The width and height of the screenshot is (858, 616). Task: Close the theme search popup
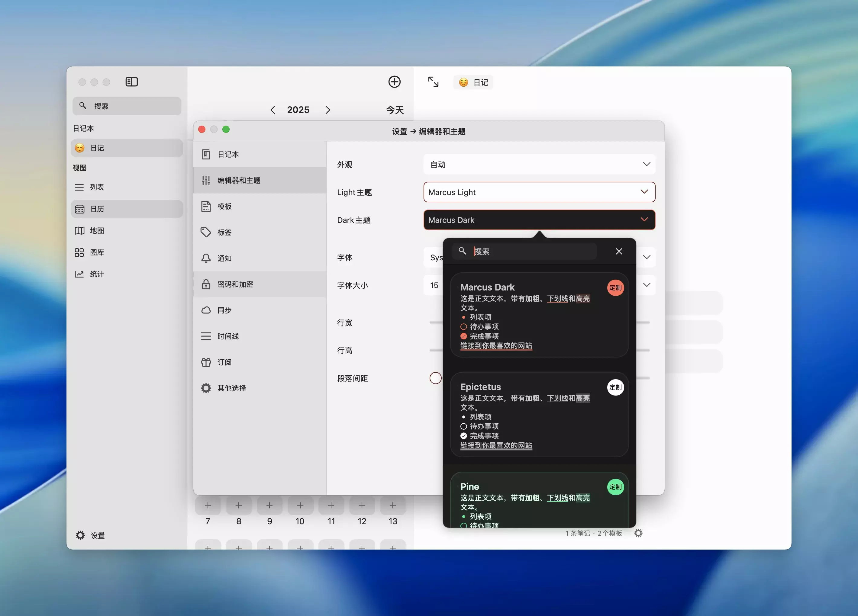[619, 252]
